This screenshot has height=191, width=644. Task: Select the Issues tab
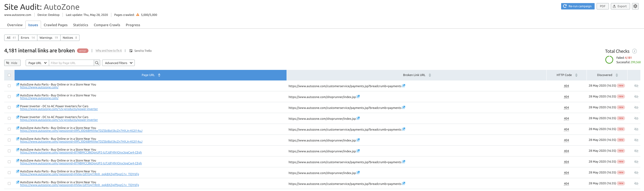coord(33,25)
